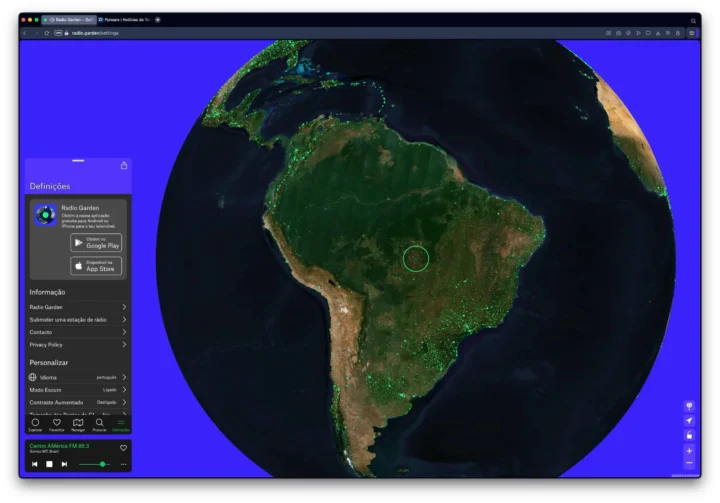Toggle the map lock icon
Screen dimensions: 720x503
(x=689, y=435)
